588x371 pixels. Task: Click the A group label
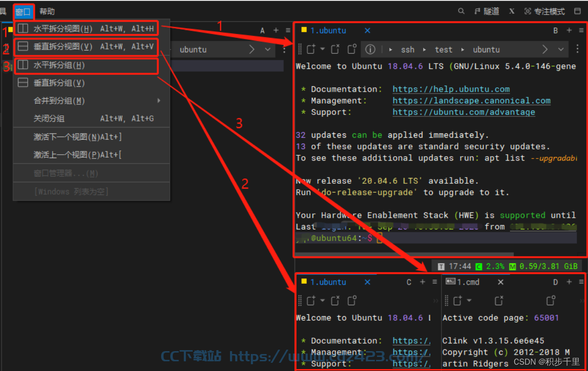pos(262,31)
